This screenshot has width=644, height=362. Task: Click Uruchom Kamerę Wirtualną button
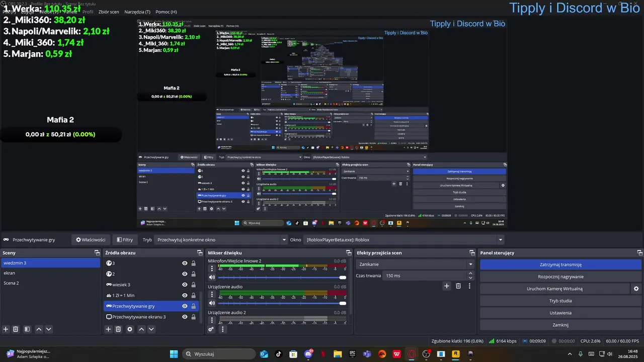[554, 289]
